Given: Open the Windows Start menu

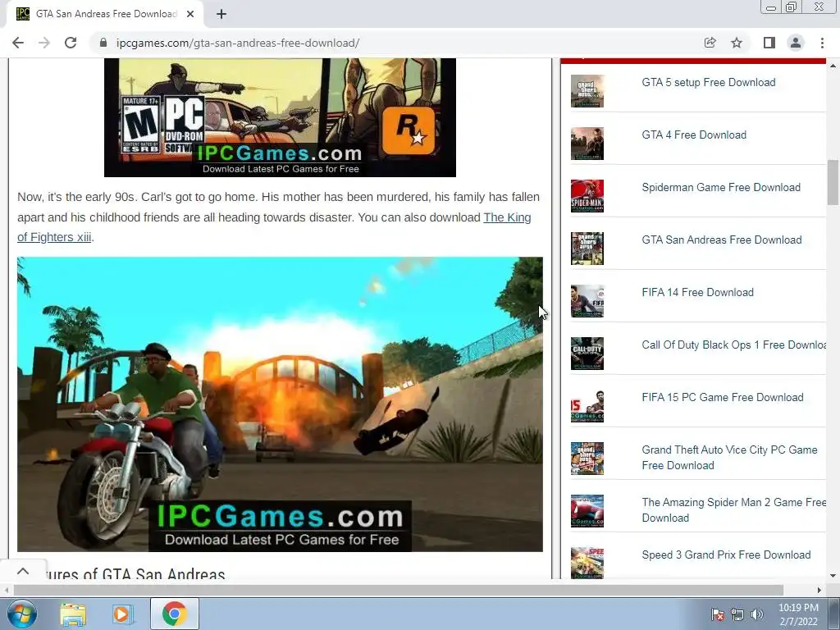Looking at the screenshot, I should tap(21, 614).
